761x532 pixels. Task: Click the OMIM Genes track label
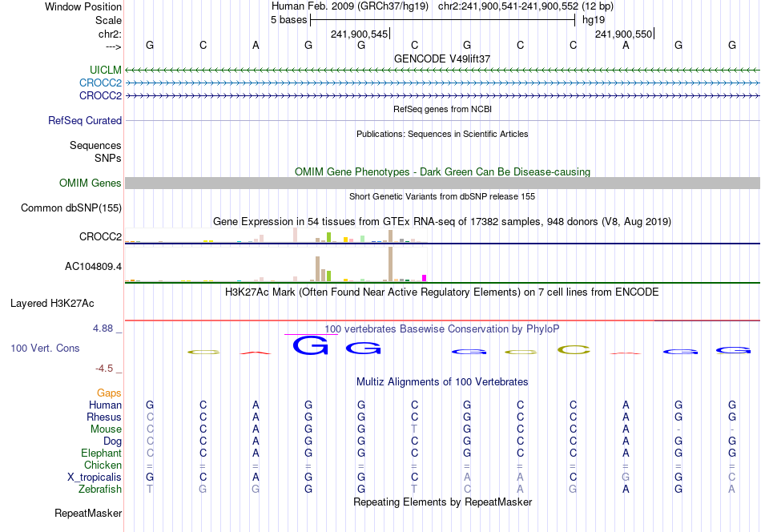(x=91, y=183)
